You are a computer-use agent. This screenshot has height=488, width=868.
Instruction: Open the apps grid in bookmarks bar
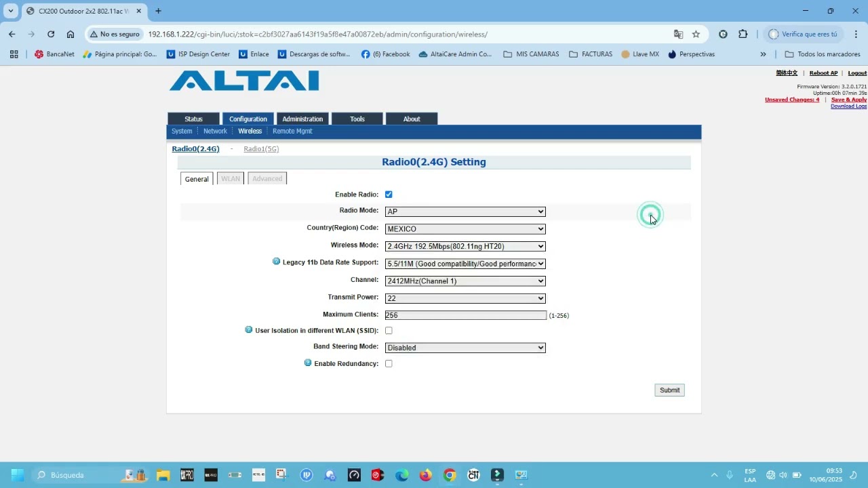click(14, 54)
